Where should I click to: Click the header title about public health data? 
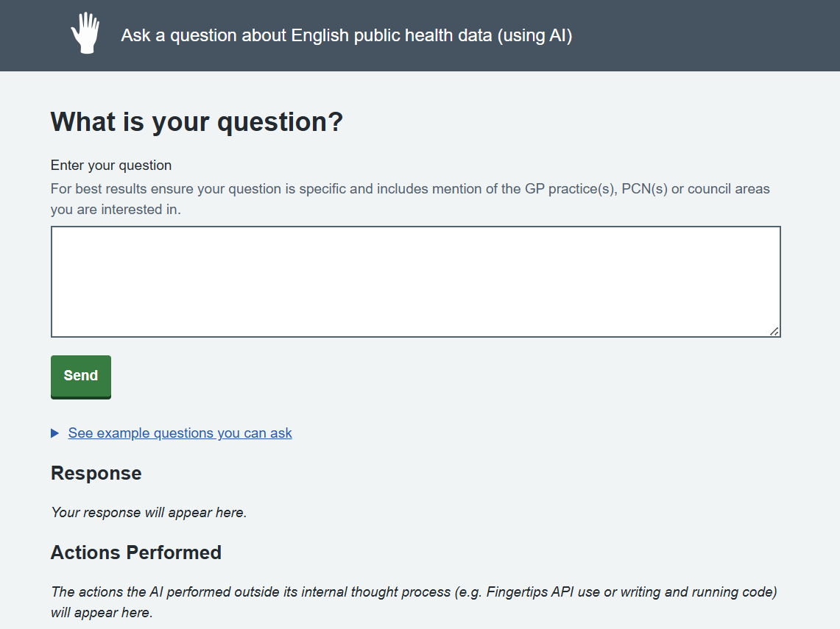[x=347, y=35]
